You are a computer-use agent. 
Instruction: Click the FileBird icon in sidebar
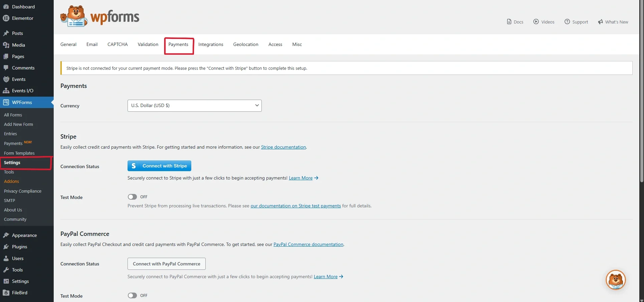point(6,293)
